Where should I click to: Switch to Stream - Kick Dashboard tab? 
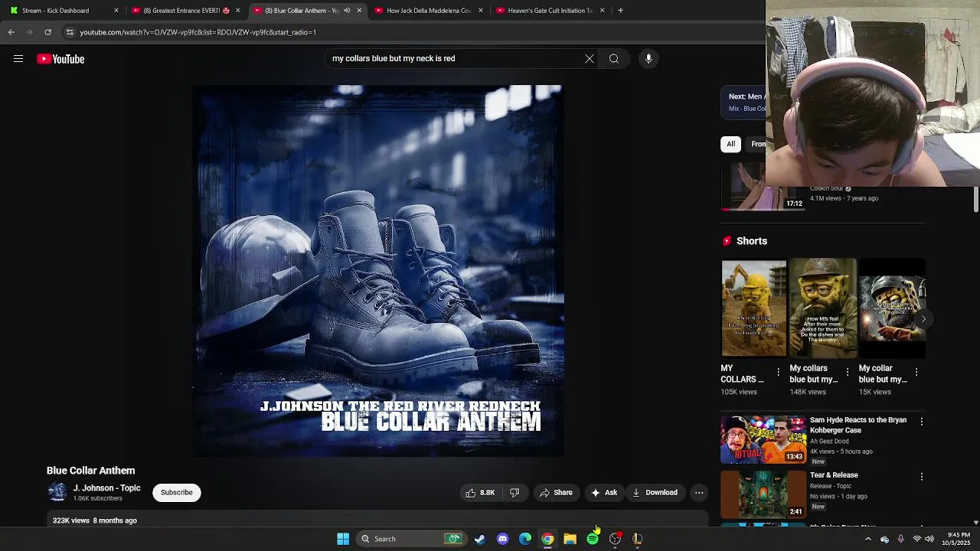click(64, 11)
